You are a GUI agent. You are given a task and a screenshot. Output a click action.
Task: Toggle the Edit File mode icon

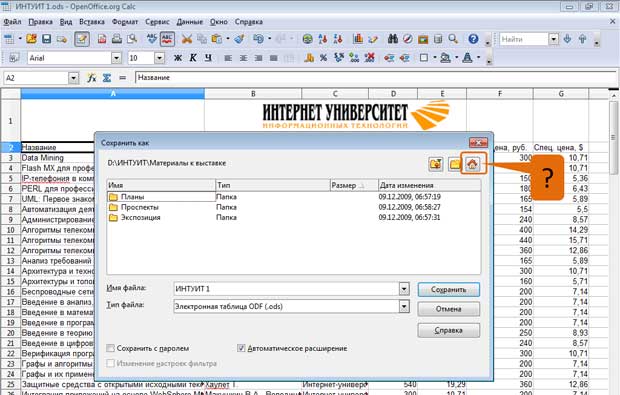tap(82, 39)
